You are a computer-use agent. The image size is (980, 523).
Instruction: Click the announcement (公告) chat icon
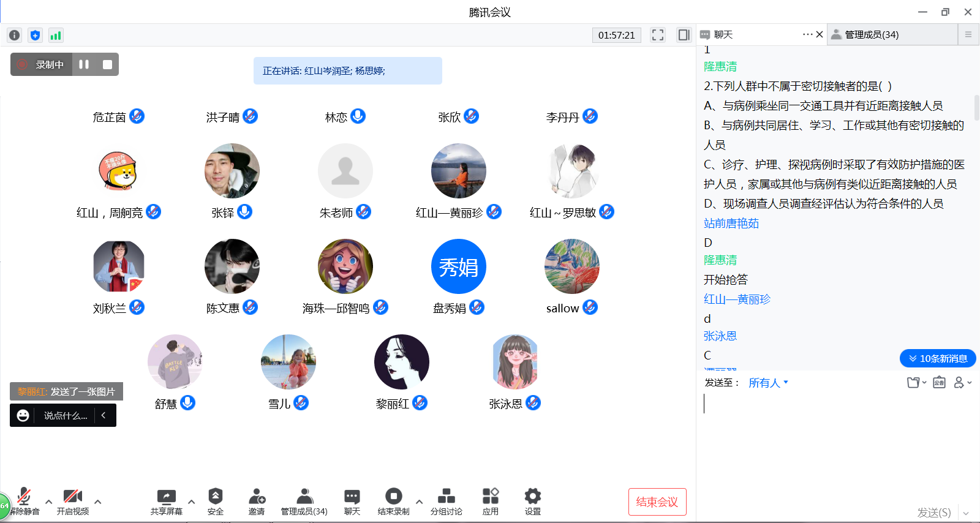(939, 383)
